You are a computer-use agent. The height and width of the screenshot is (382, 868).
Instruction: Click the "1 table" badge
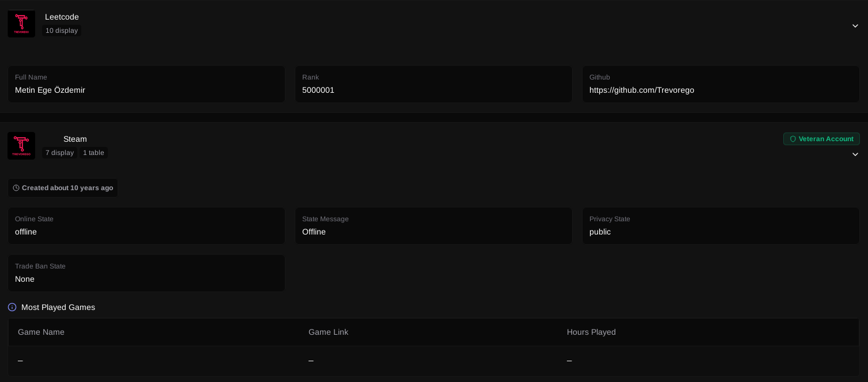[93, 153]
